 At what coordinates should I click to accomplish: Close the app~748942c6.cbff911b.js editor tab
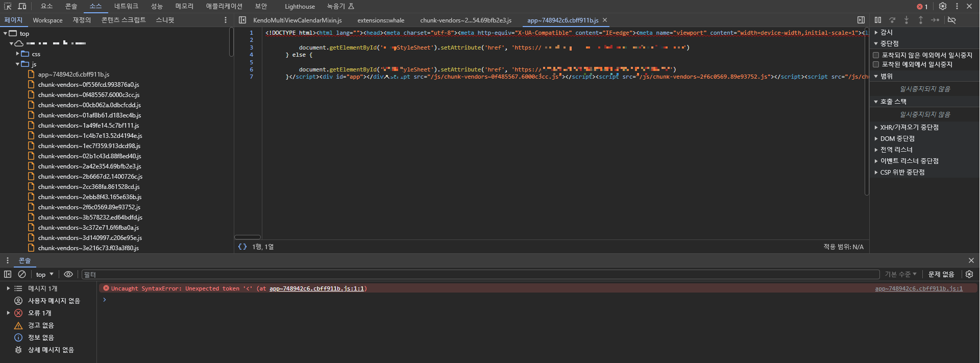pyautogui.click(x=605, y=20)
